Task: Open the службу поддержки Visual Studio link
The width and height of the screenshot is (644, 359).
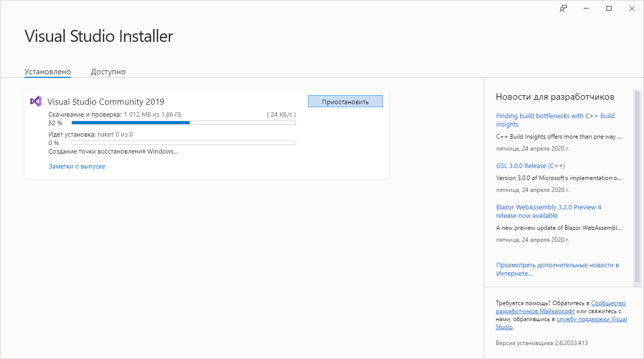Action: (x=561, y=323)
